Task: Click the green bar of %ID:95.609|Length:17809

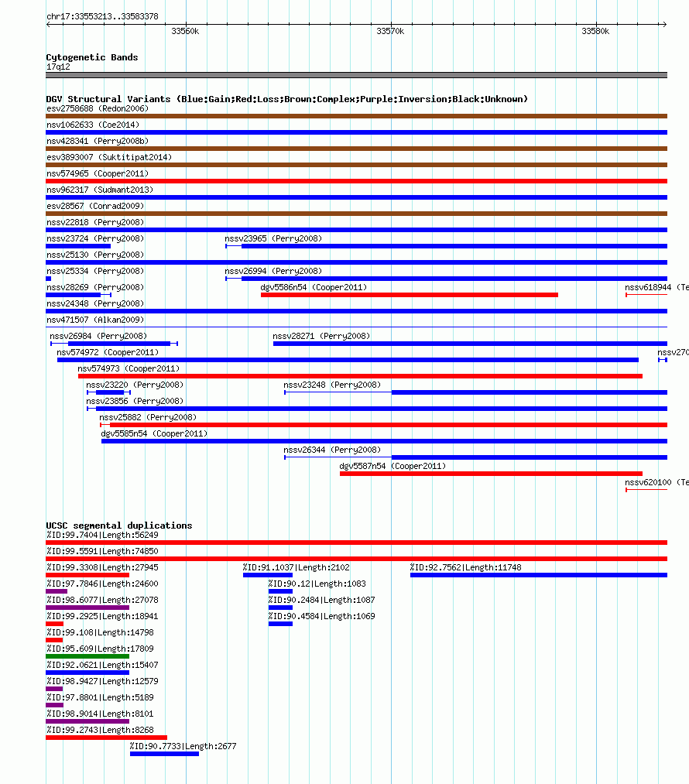Action: (87, 656)
